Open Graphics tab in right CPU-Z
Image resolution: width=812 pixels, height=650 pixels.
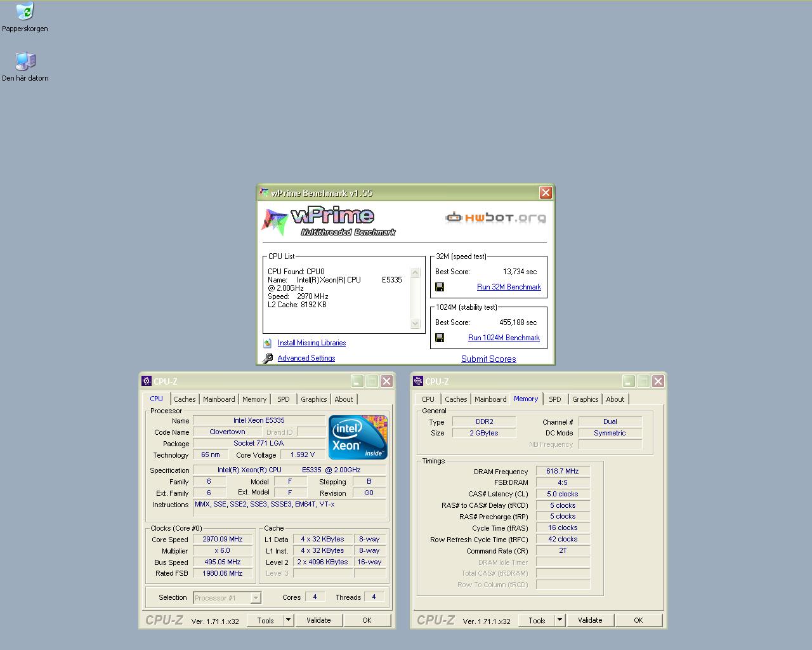pyautogui.click(x=586, y=399)
